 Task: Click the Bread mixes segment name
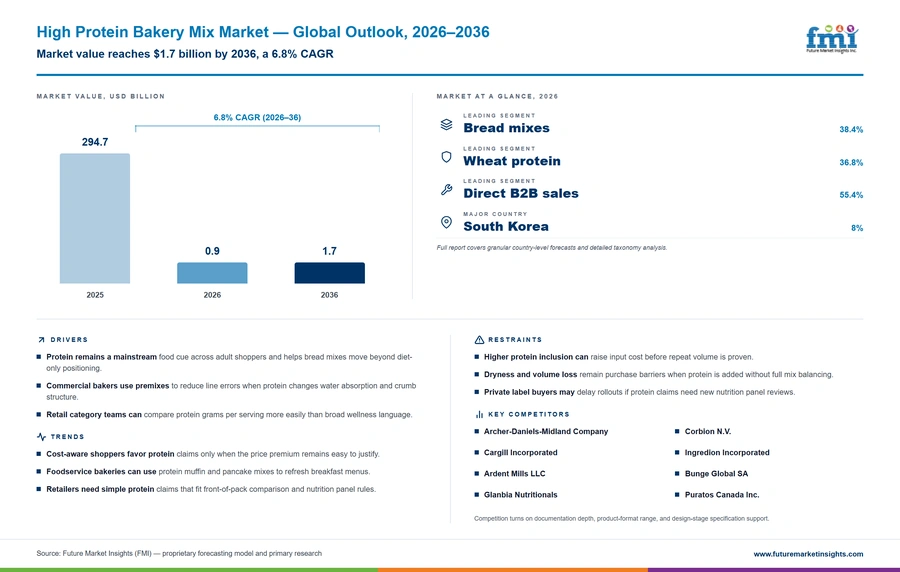506,128
